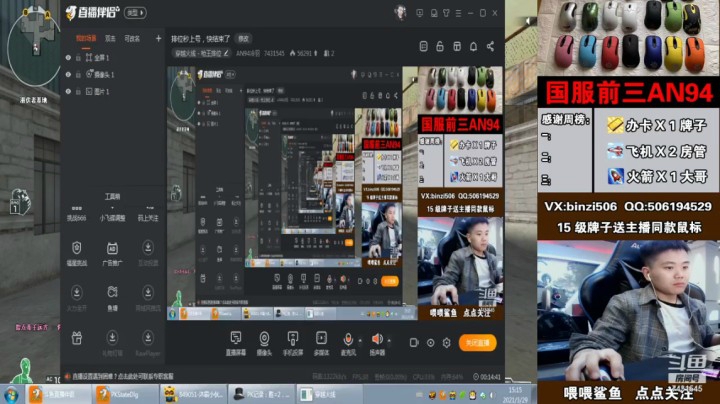Toggle lock on 全屏1 source
The width and height of the screenshot is (720, 404).
point(78,58)
